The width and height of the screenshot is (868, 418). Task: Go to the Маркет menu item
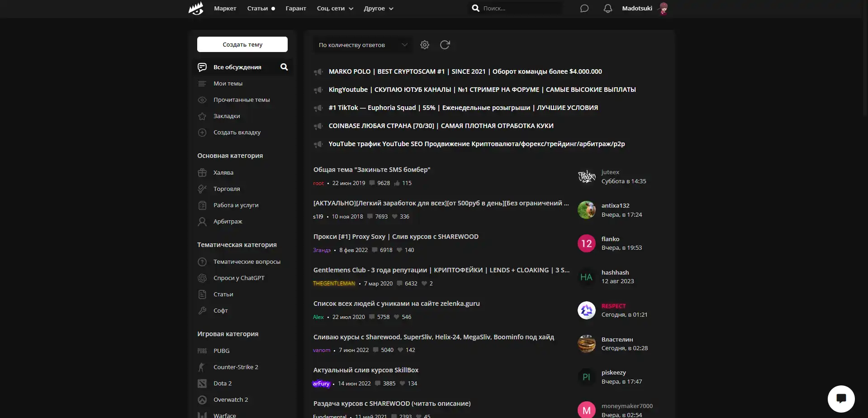pyautogui.click(x=225, y=9)
